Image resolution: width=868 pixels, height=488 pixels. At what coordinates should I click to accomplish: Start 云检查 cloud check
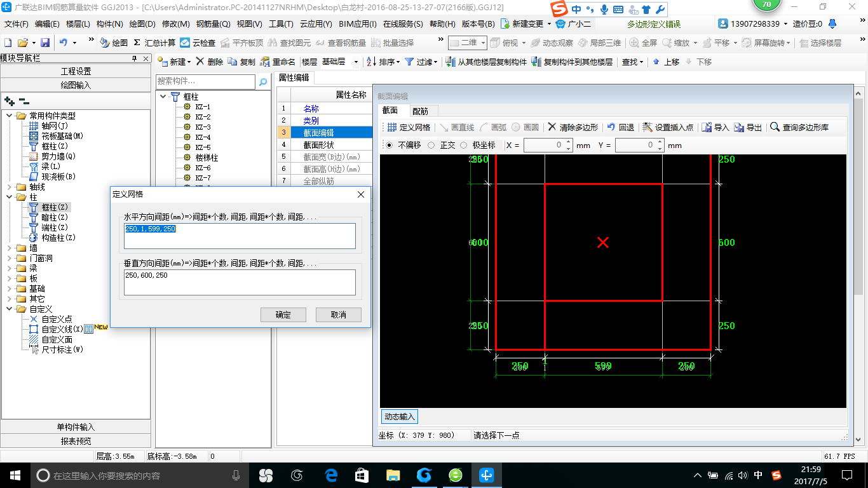198,43
